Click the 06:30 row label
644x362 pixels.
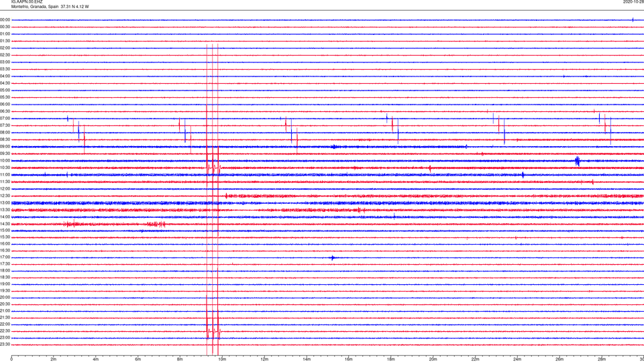tap(5, 111)
